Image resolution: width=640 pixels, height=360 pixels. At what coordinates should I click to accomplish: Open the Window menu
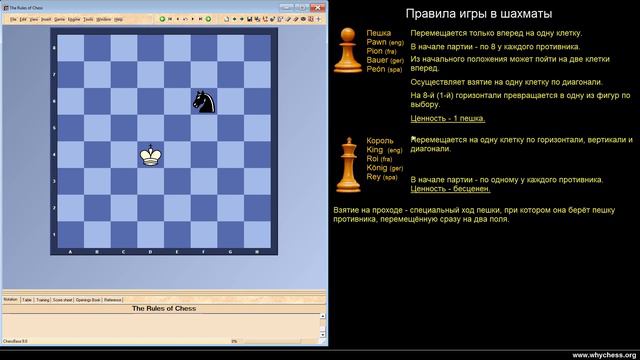(104, 19)
